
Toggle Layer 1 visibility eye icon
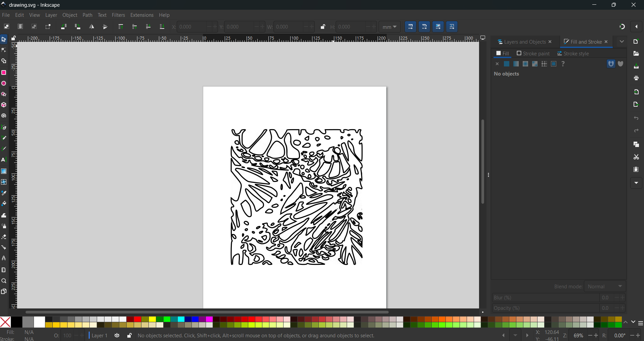click(x=117, y=335)
